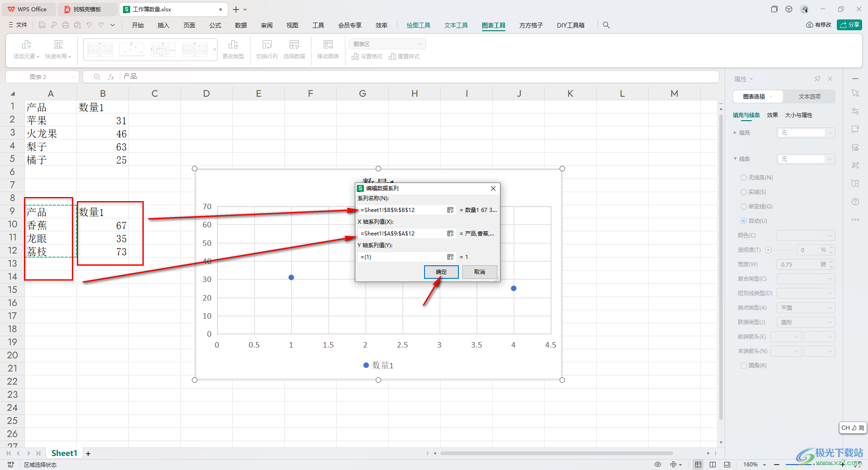Close the 属性 side panel
This screenshot has height=470, width=868.
pyautogui.click(x=830, y=79)
